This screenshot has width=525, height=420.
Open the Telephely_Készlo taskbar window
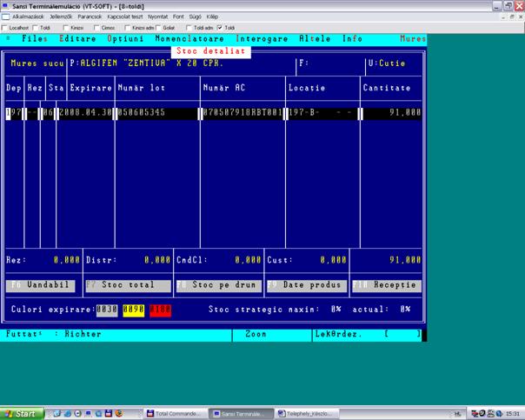(x=312, y=414)
